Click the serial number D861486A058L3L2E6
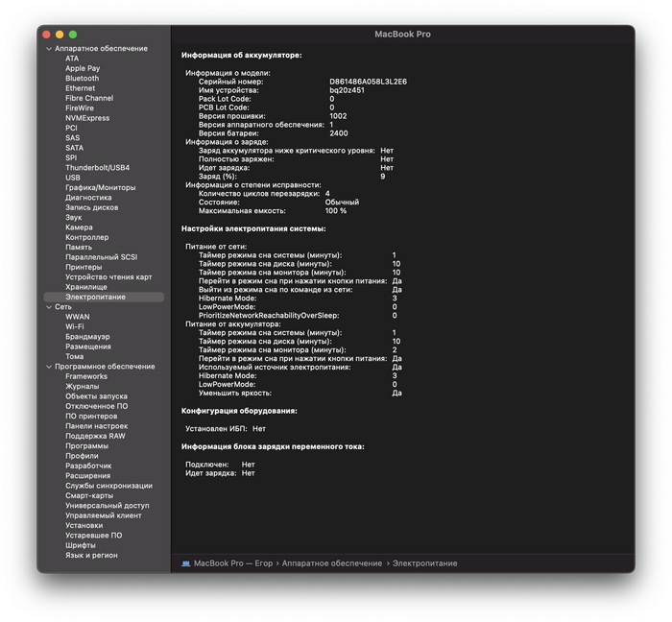This screenshot has height=622, width=672. [368, 82]
